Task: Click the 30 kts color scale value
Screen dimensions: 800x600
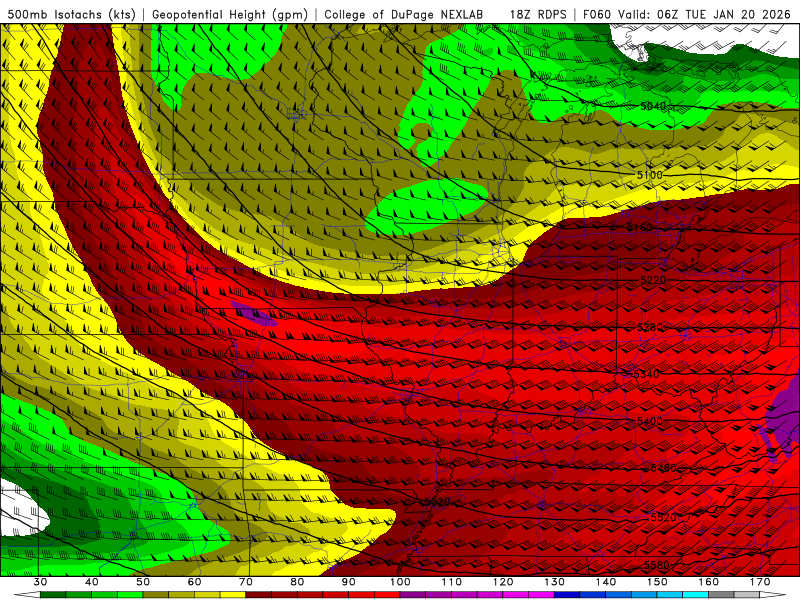Action: (40, 582)
